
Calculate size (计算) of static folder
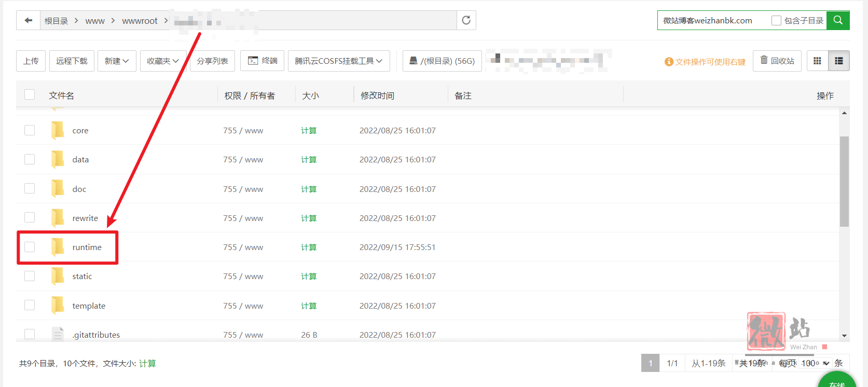[309, 276]
